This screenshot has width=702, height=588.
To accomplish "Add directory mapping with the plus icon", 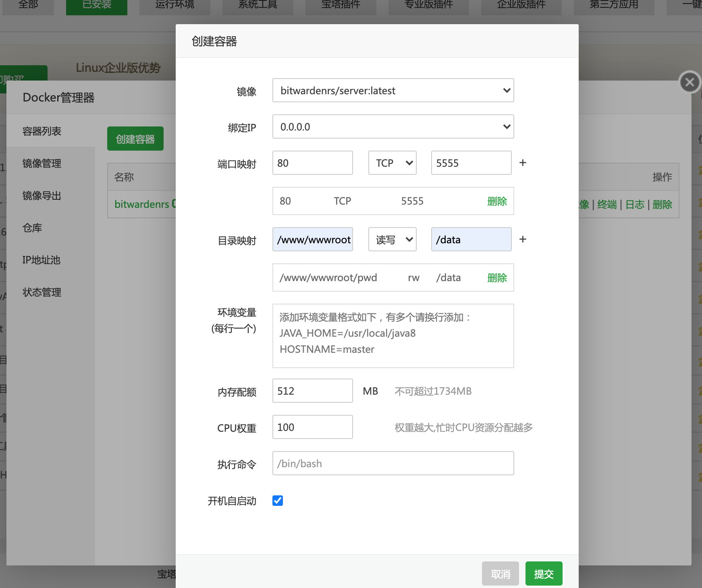I will tap(523, 239).
